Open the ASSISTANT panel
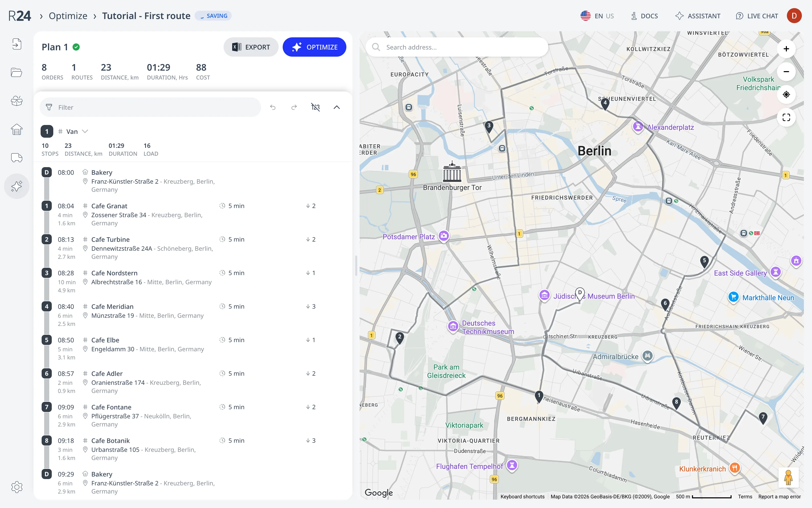 698,16
